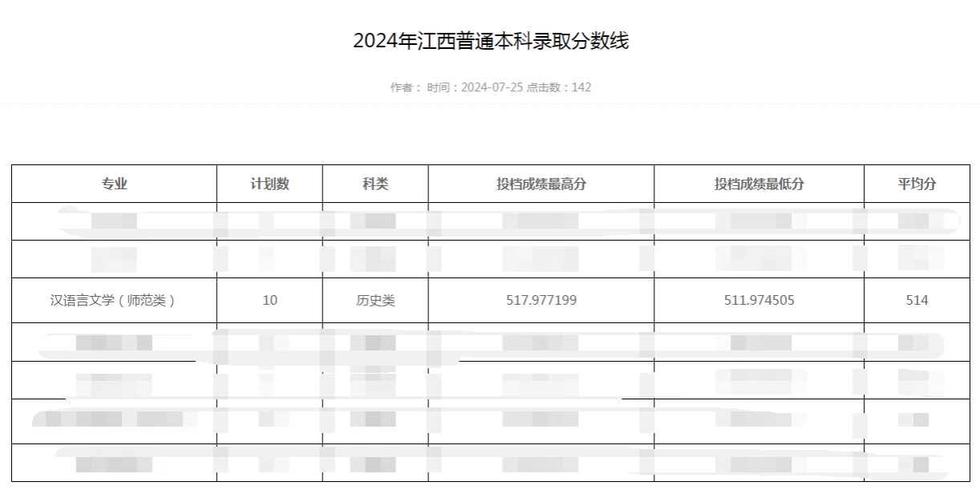Click the 汉语言文学（师范类）major cell

tap(114, 300)
